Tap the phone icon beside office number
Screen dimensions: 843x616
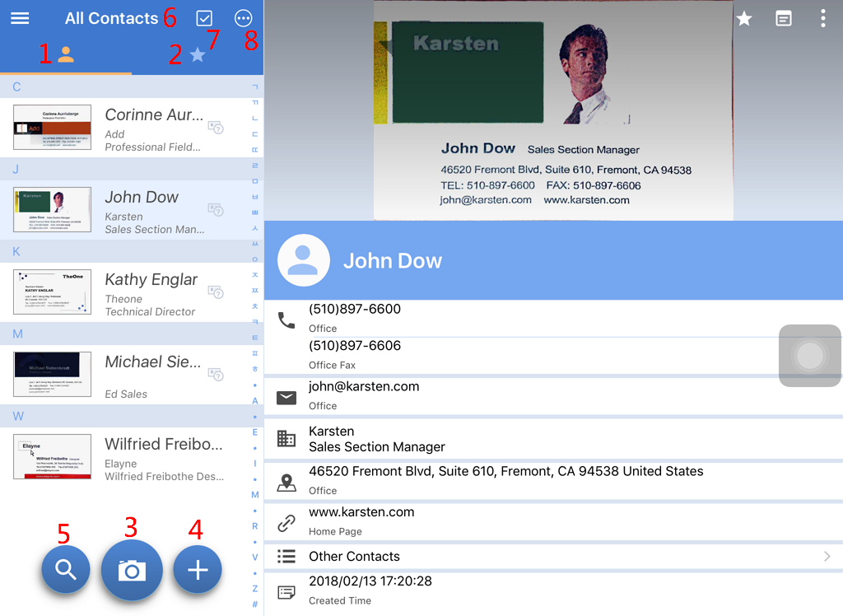click(x=286, y=320)
